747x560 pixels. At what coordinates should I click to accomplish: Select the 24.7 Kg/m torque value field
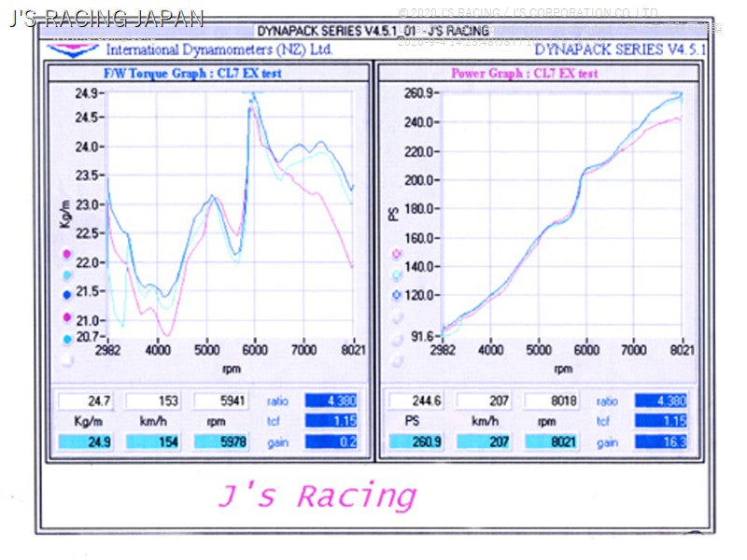pyautogui.click(x=85, y=401)
